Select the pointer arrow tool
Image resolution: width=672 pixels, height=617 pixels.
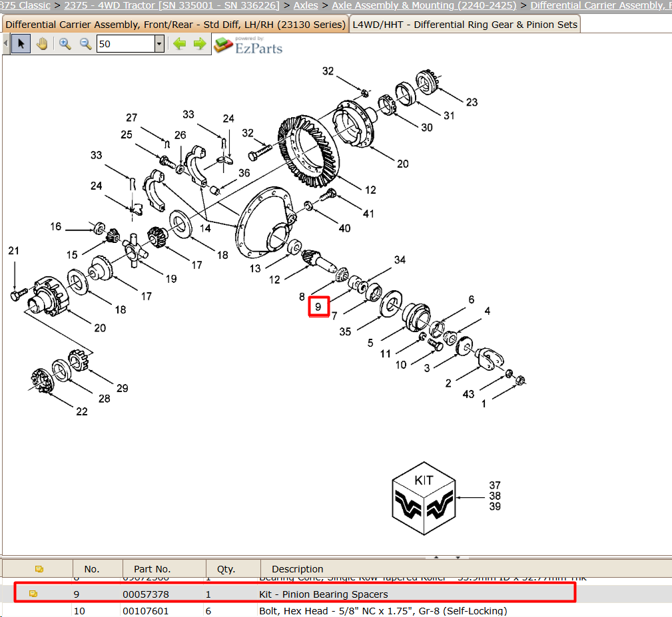point(21,44)
